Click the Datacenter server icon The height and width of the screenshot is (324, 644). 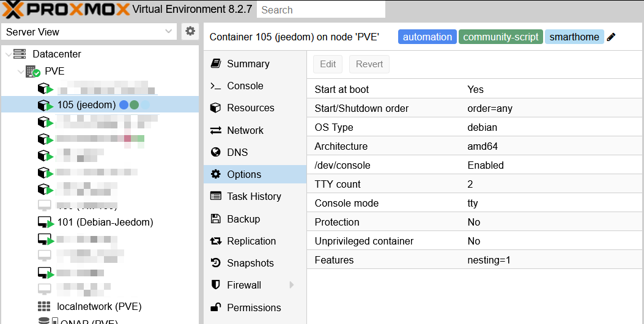pos(20,54)
